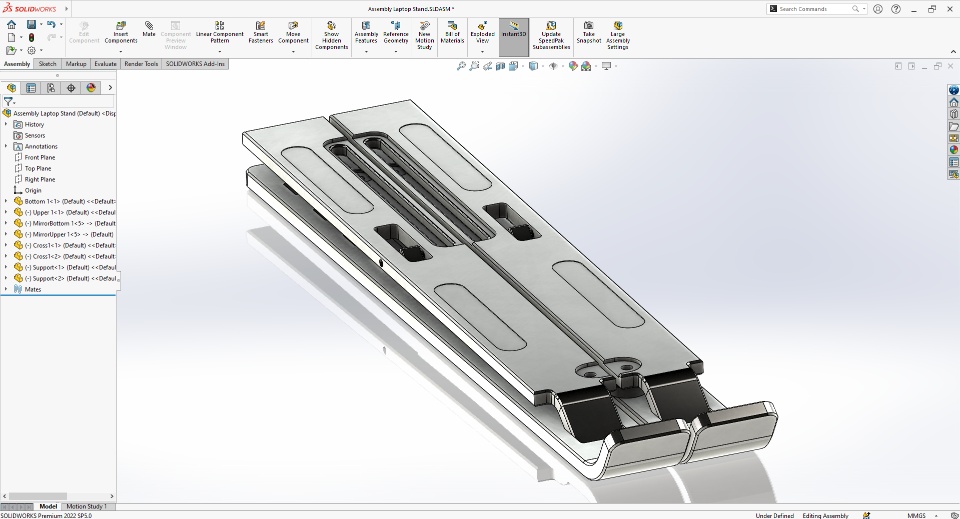Open the Options gear icon

(31, 50)
